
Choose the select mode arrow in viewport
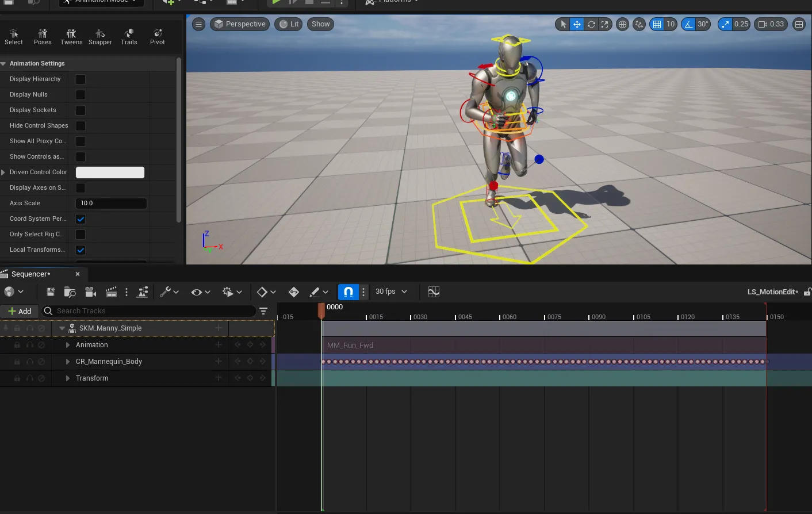(563, 24)
